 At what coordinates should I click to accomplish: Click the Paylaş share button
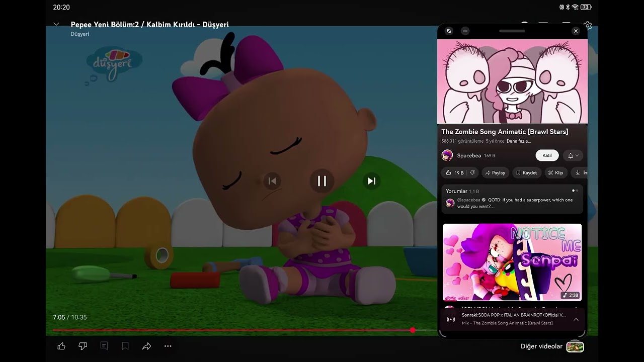(495, 172)
